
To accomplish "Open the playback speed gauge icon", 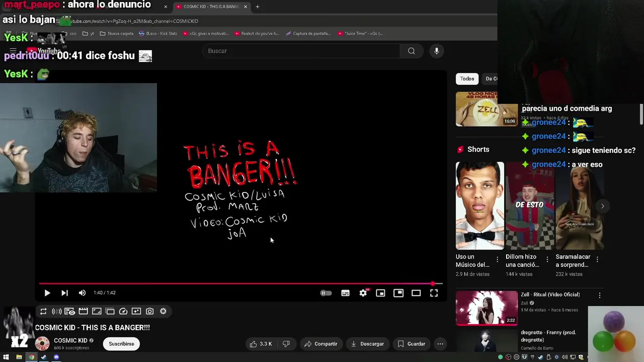I will tap(123, 311).
